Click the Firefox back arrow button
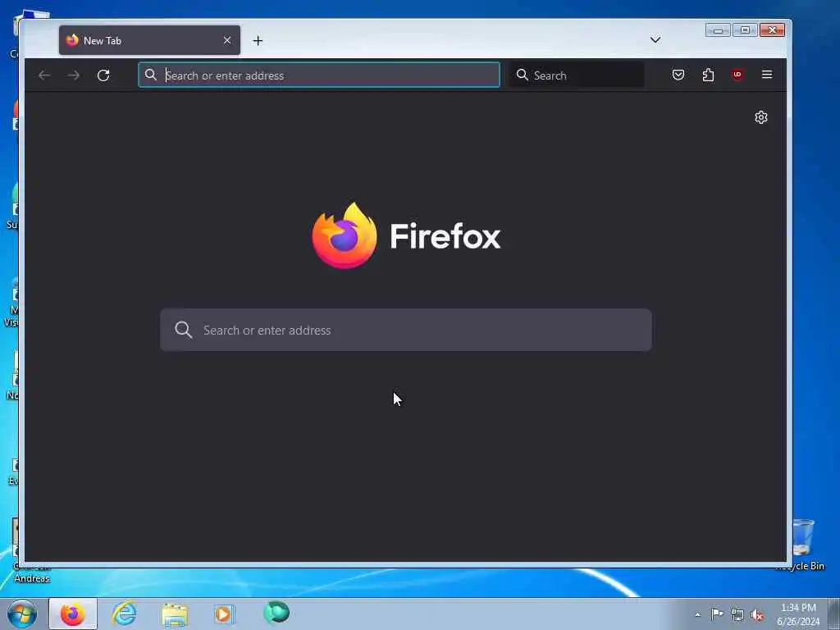This screenshot has height=630, width=840. [x=44, y=75]
